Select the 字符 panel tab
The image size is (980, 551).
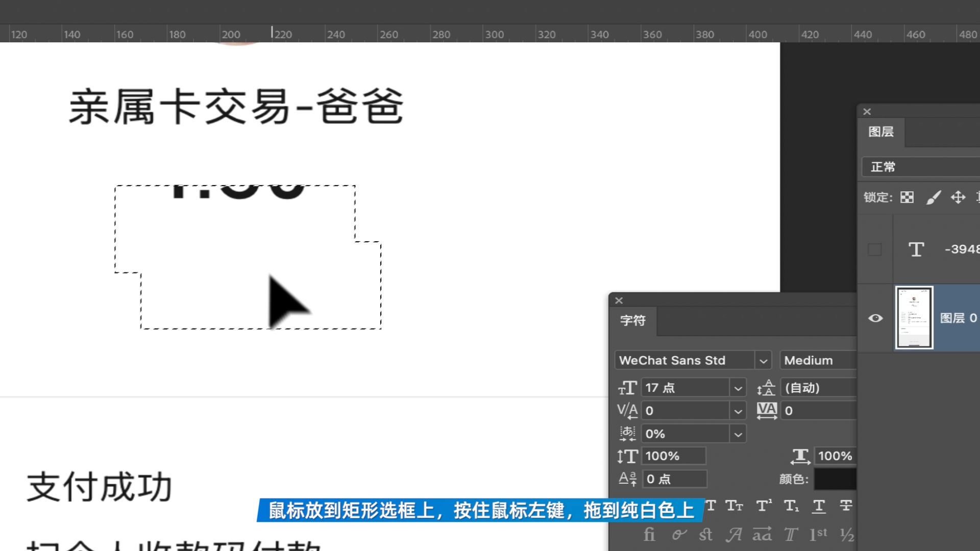633,320
